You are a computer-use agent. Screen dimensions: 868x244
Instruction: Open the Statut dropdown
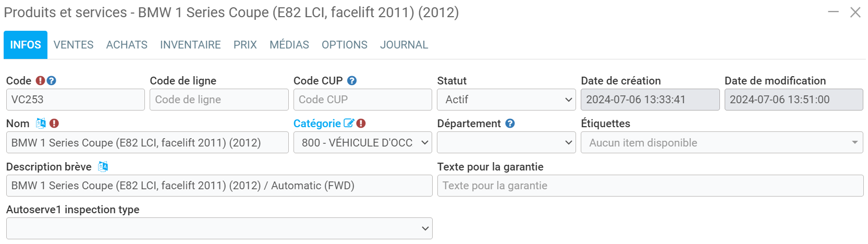click(506, 100)
